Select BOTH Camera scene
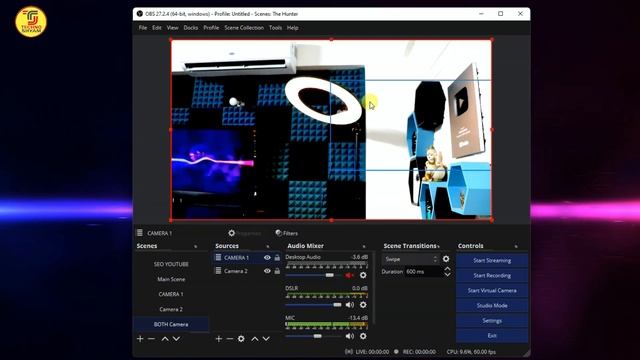Image resolution: width=640 pixels, height=360 pixels. point(171,324)
